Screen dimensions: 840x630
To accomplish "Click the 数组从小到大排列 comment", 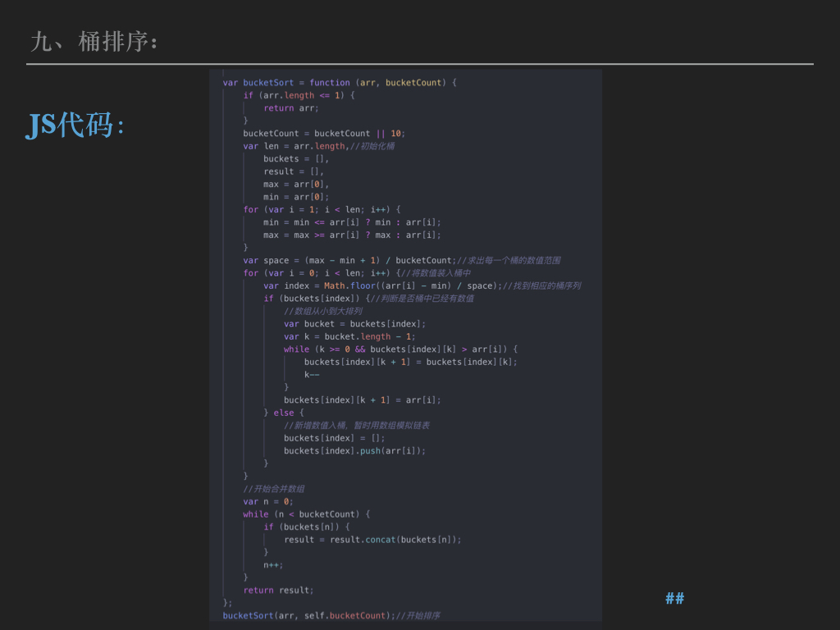I will click(322, 311).
